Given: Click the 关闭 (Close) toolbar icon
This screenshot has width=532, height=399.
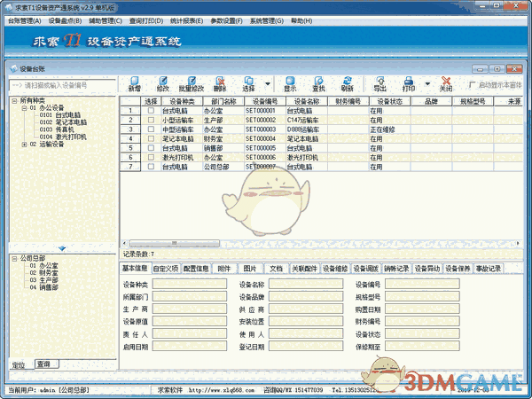Looking at the screenshot, I should click(x=446, y=84).
